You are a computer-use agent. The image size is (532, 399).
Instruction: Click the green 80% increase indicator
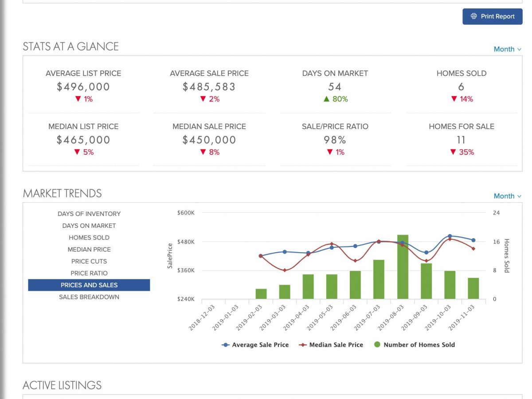tap(335, 99)
